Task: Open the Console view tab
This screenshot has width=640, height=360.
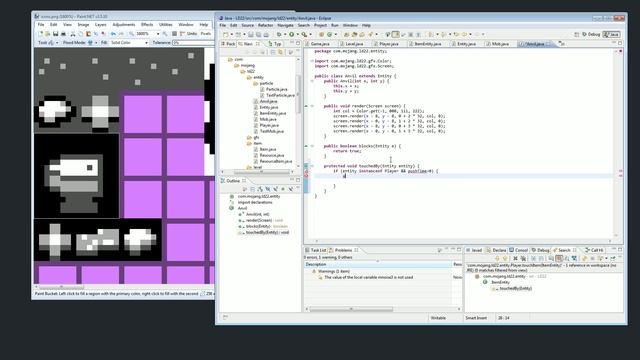Action: pyautogui.click(x=519, y=250)
